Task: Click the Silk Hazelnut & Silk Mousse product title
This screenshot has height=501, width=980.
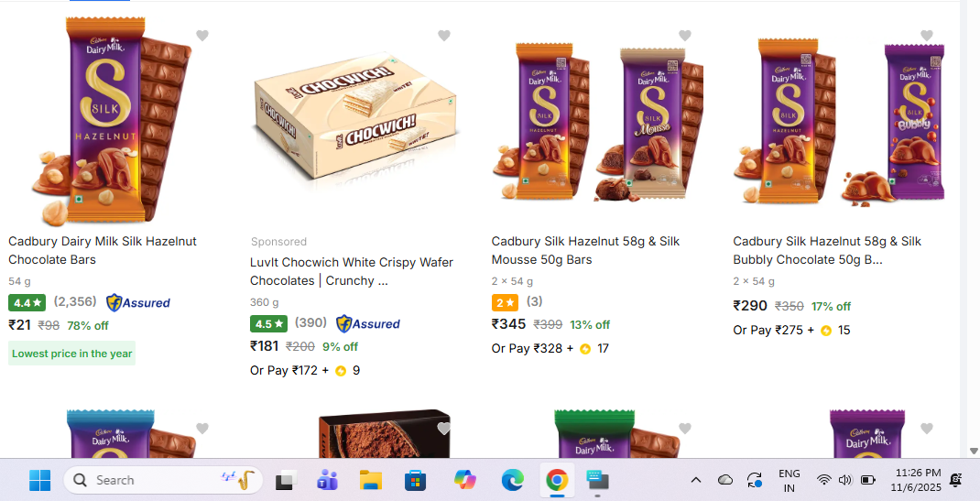Action: click(585, 250)
